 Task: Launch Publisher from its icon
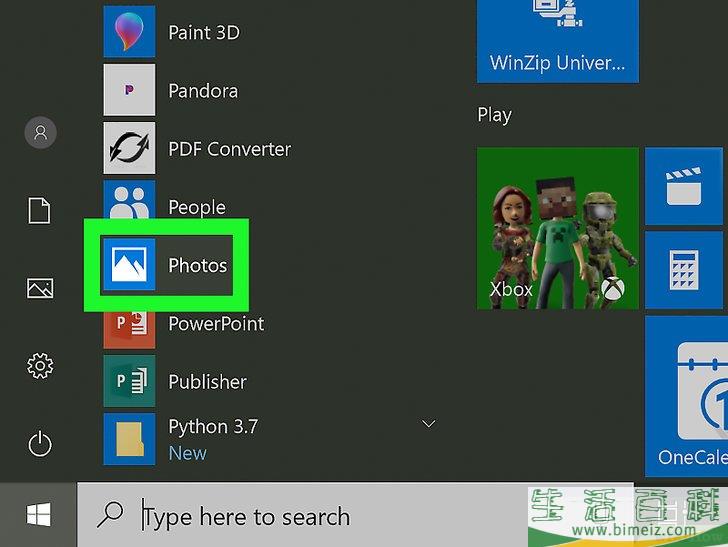click(129, 381)
